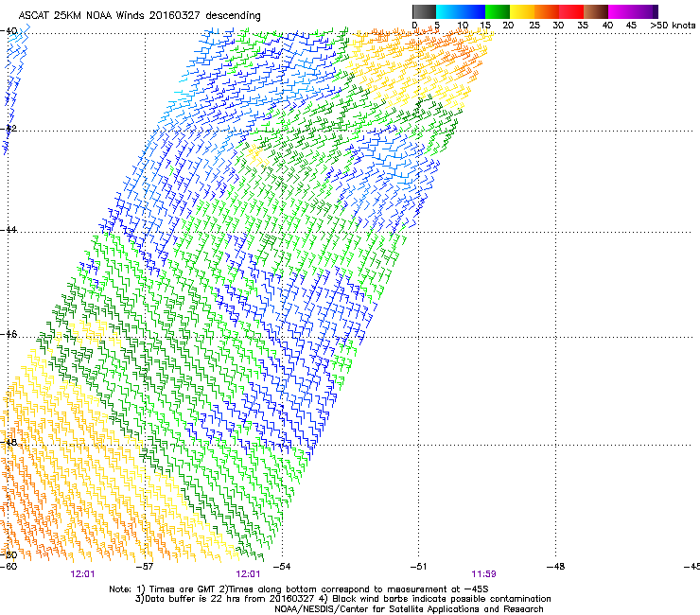The image size is (700, 615).
Task: Click the '45' legend scale label
Action: 631,26
